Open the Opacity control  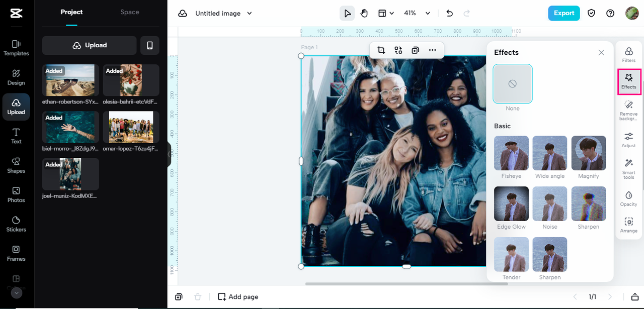[x=628, y=198]
